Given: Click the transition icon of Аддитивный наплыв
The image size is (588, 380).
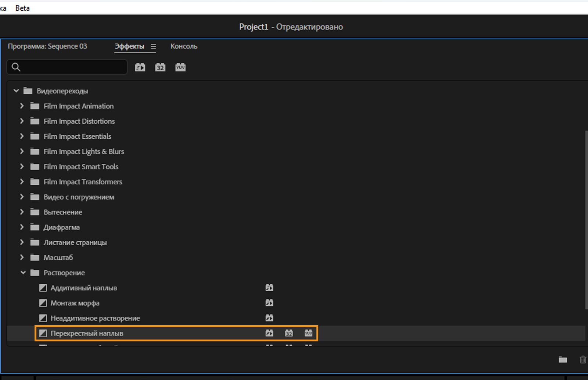Looking at the screenshot, I should coord(43,288).
